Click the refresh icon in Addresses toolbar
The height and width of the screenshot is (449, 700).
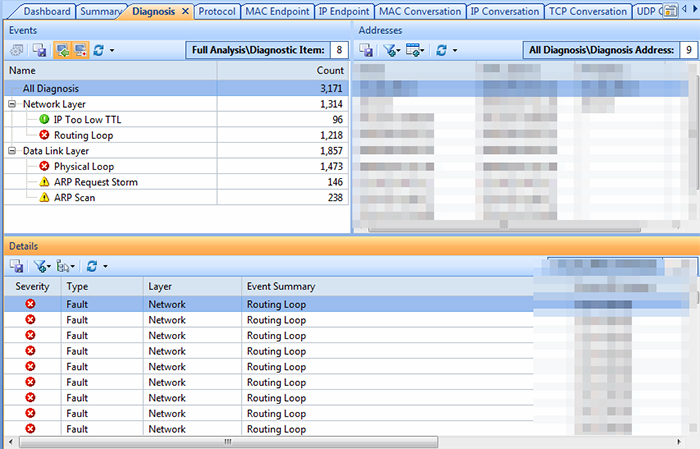pyautogui.click(x=441, y=50)
